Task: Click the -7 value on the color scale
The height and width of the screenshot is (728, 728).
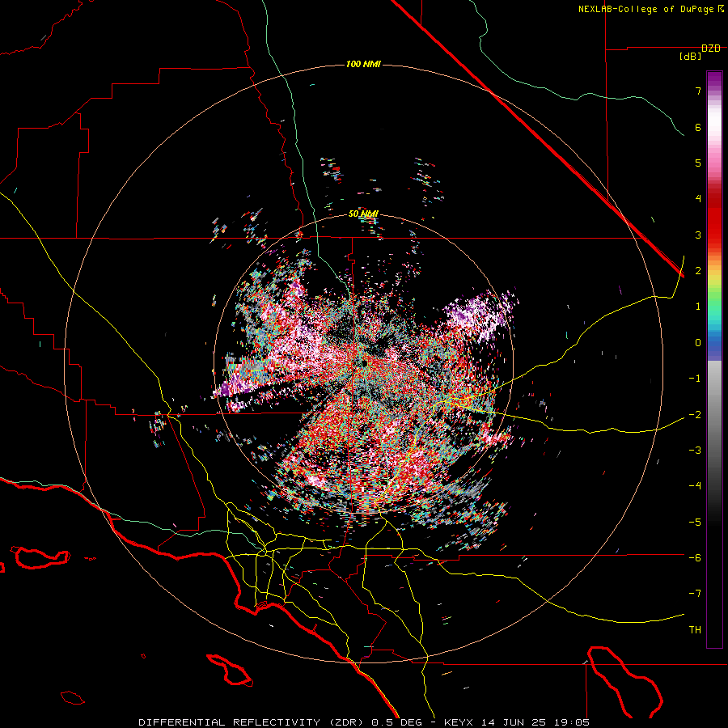Action: click(x=695, y=594)
